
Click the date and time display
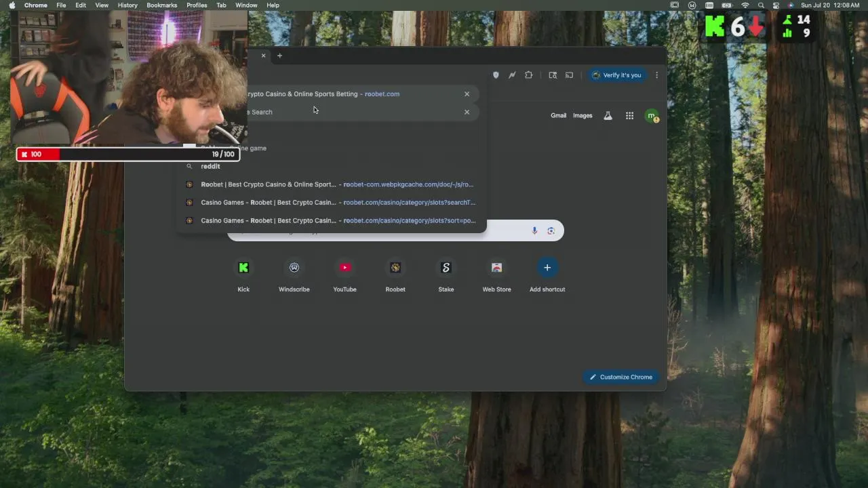click(x=831, y=5)
